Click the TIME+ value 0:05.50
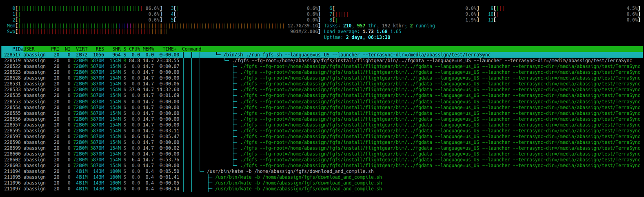This screenshot has width=644, height=197. [x=170, y=171]
